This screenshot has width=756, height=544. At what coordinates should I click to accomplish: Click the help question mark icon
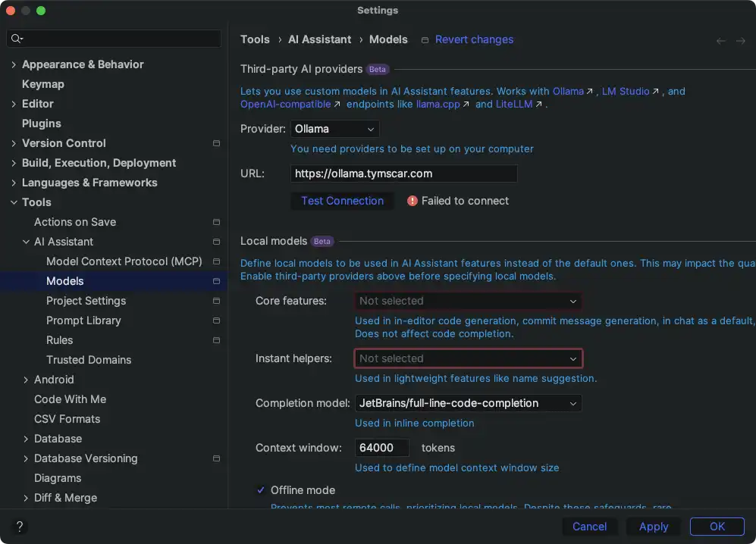pos(20,527)
